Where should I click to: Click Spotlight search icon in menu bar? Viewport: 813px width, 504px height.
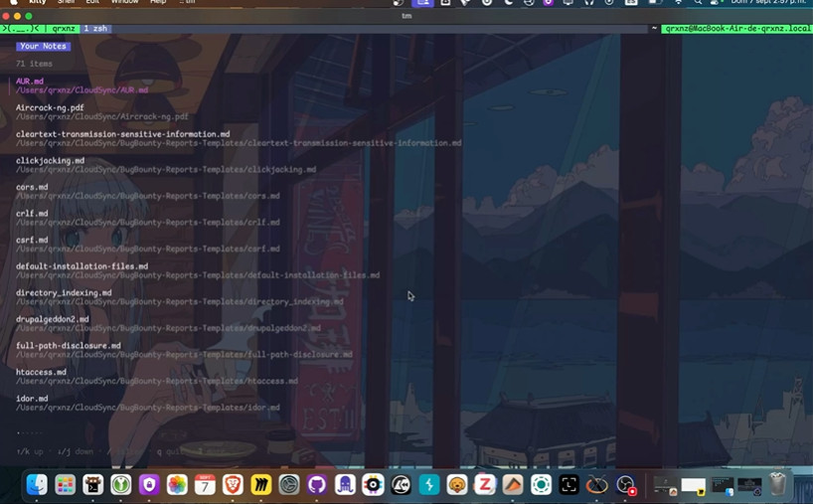tap(698, 2)
